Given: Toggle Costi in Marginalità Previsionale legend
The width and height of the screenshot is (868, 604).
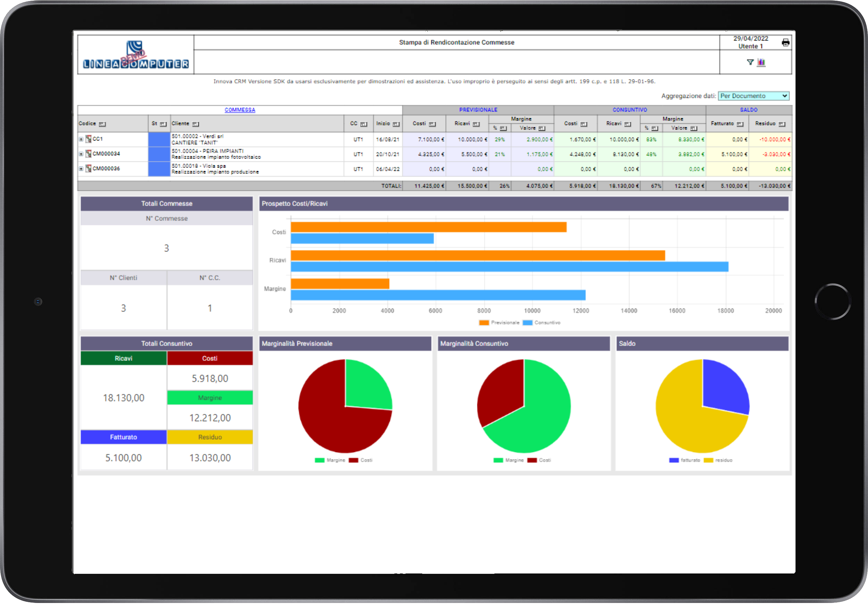Looking at the screenshot, I should [361, 460].
